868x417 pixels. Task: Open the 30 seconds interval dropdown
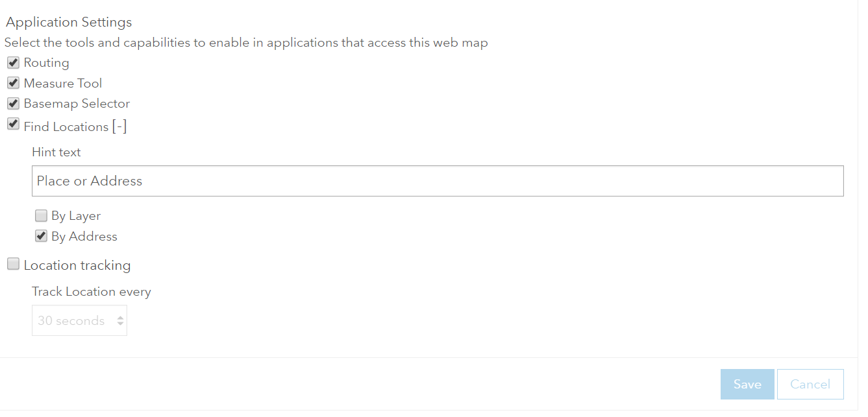pos(79,321)
